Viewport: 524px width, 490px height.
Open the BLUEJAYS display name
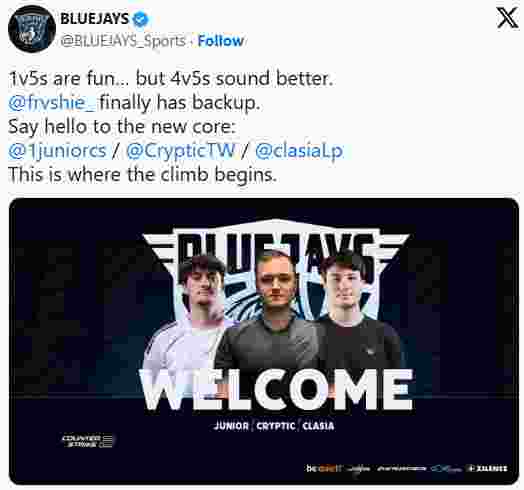[95, 19]
